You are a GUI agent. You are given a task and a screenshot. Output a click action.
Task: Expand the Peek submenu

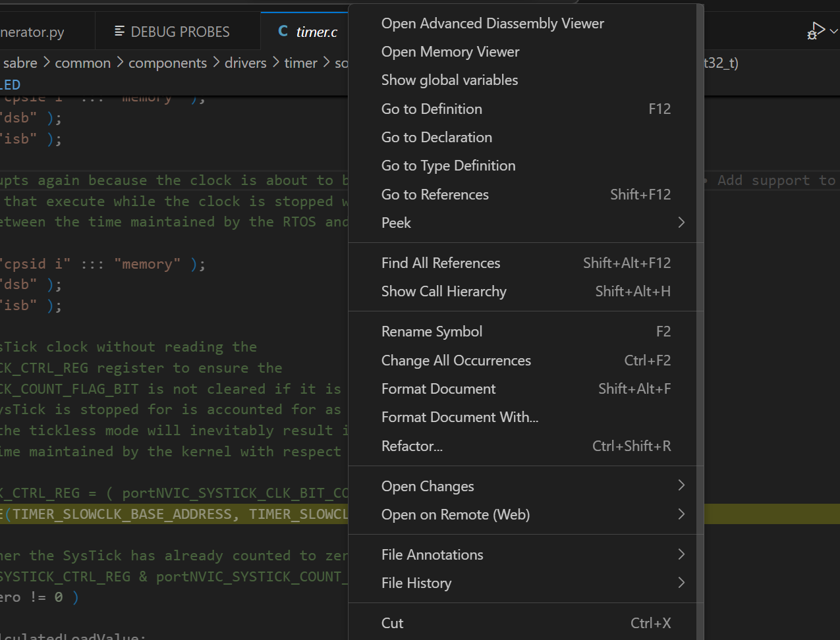click(x=681, y=223)
